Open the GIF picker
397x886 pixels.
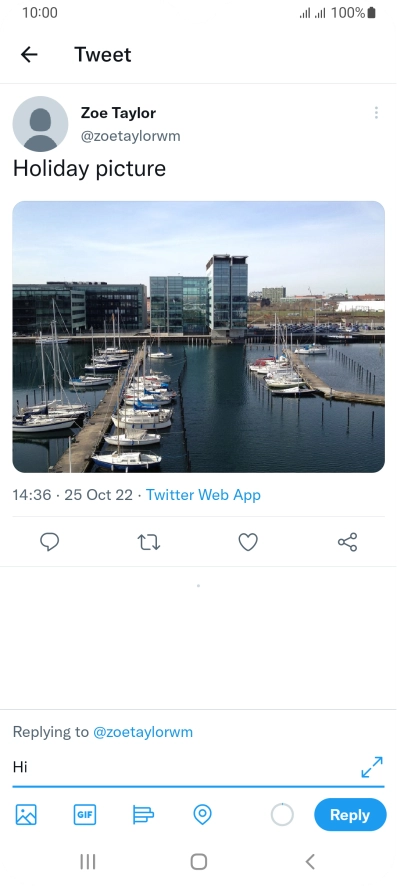[x=85, y=815]
